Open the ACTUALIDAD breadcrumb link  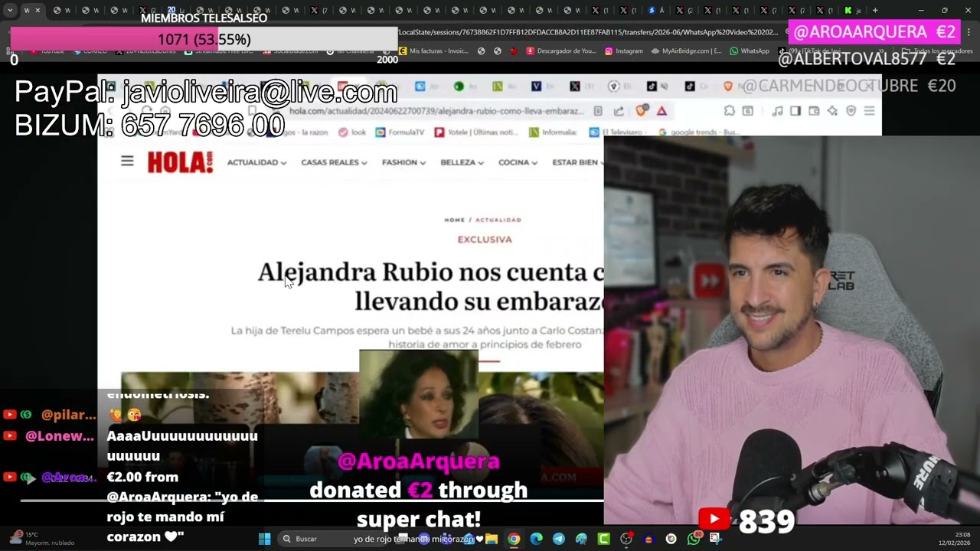tap(498, 220)
